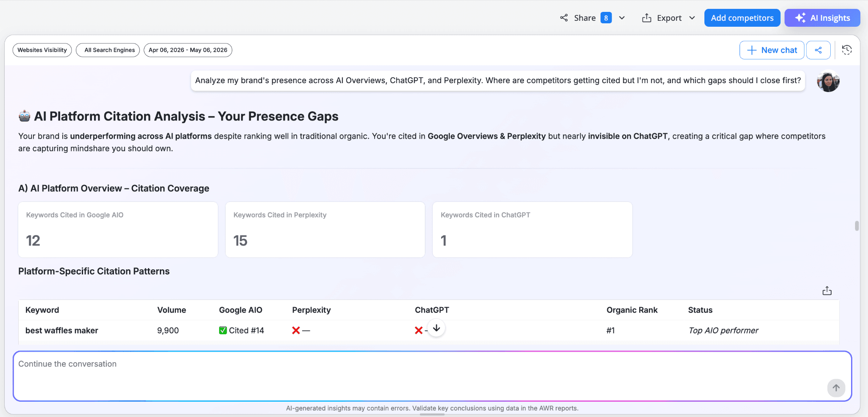Focus the Continue the conversation input
The image size is (868, 417).
coord(432,376)
